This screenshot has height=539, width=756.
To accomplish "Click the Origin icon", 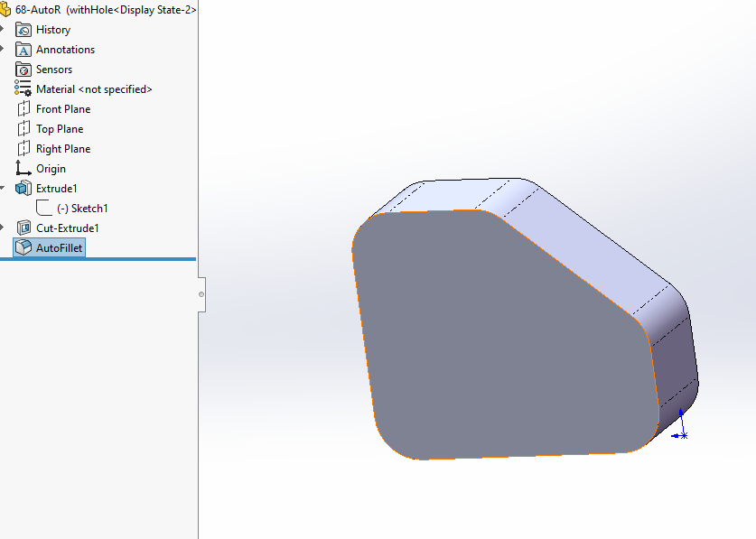I will click(x=23, y=168).
